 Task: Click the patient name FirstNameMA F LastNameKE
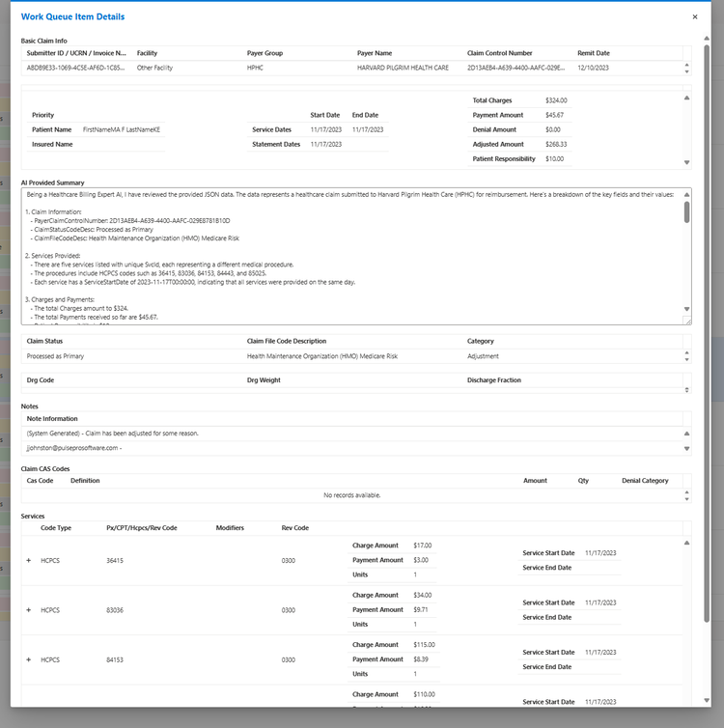click(x=122, y=129)
